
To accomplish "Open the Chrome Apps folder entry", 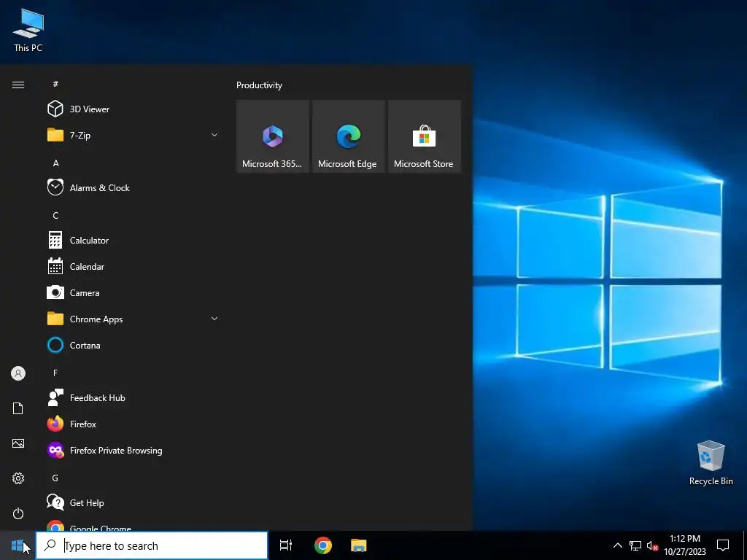I will [x=133, y=319].
